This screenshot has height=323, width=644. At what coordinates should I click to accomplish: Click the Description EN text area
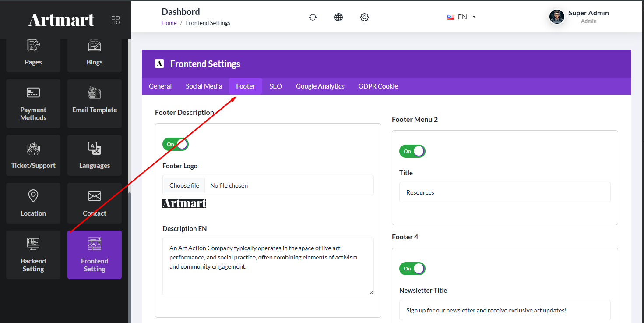point(268,266)
